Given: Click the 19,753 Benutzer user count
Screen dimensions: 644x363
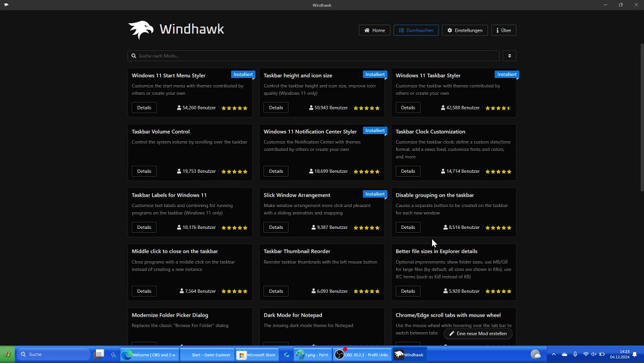Looking at the screenshot, I should (196, 171).
